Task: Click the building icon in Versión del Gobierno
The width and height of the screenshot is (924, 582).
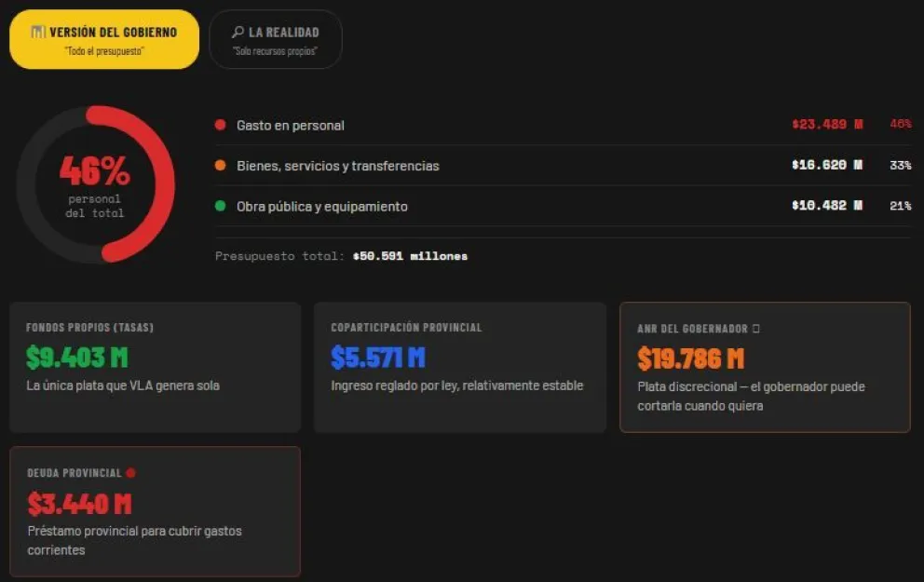Action: 37,33
